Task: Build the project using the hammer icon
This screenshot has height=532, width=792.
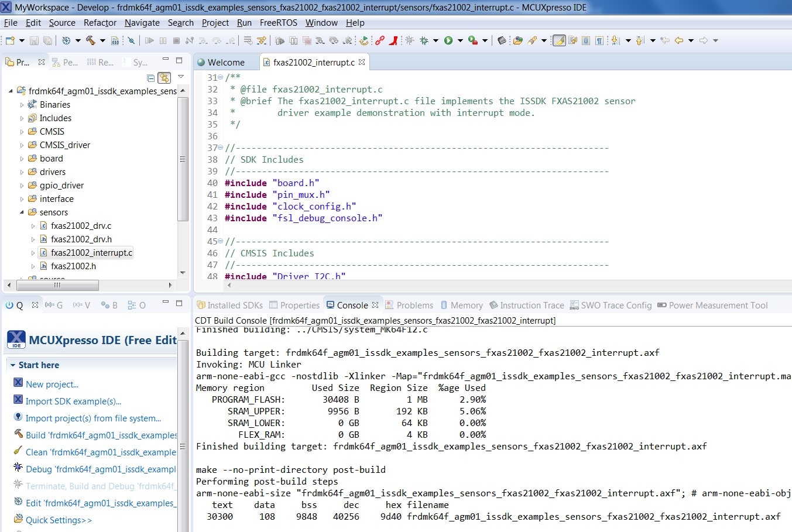Action: coord(90,40)
